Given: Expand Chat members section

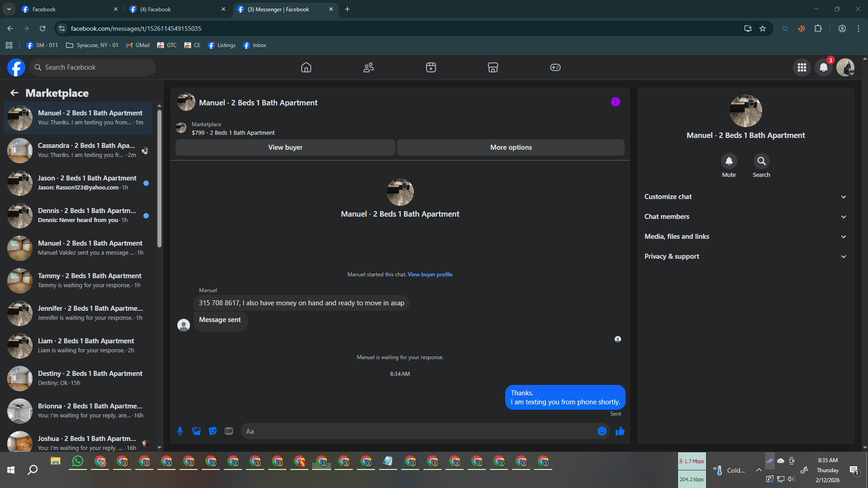Looking at the screenshot, I should [x=745, y=217].
